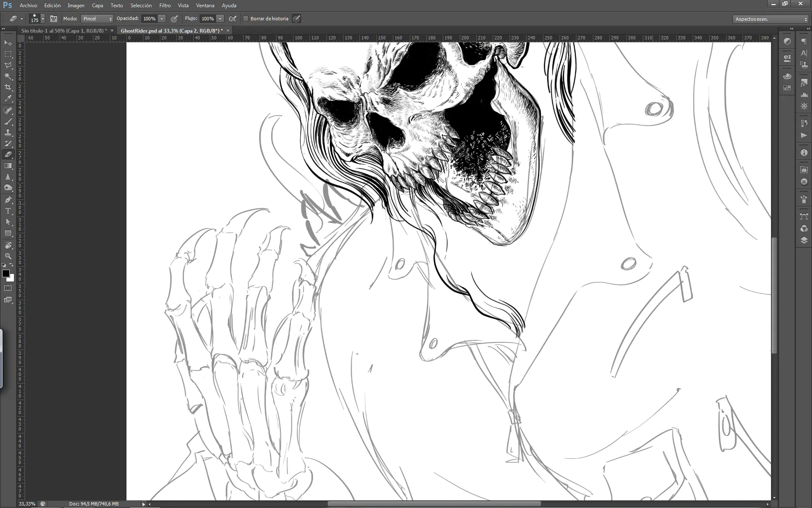
Task: Select the Zoom tool
Action: [x=8, y=256]
